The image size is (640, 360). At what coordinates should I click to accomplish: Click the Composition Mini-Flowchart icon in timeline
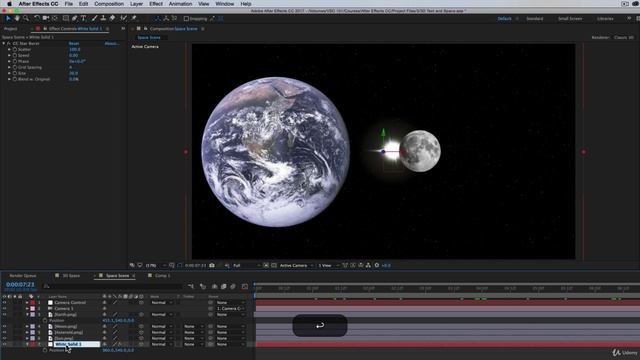[x=191, y=287]
